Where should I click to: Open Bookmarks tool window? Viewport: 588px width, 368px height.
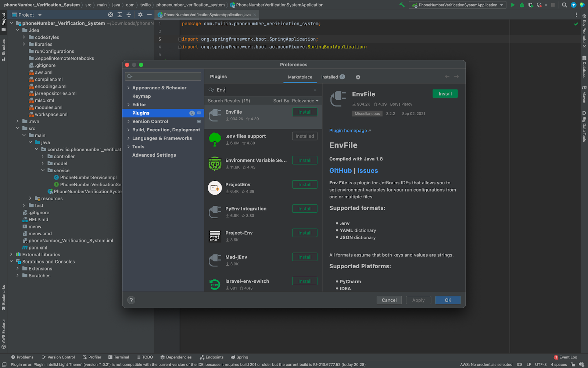coord(4,297)
